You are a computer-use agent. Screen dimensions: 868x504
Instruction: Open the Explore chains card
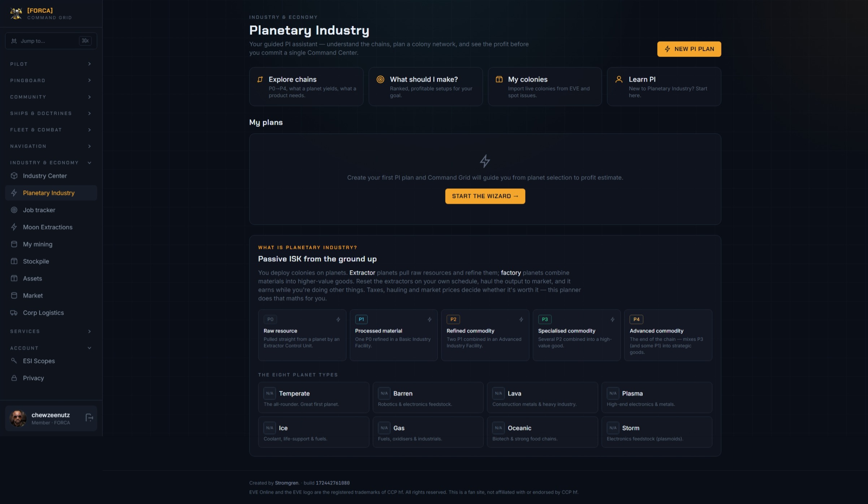tap(306, 86)
